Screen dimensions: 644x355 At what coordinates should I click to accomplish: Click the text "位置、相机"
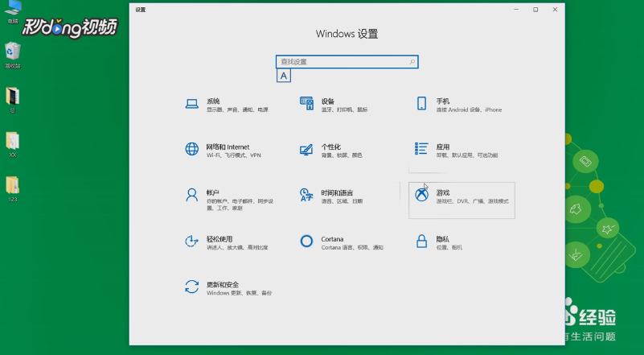[449, 247]
